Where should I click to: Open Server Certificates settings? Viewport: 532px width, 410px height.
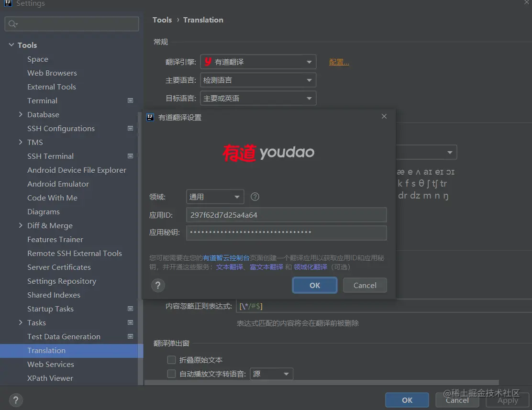(x=59, y=267)
